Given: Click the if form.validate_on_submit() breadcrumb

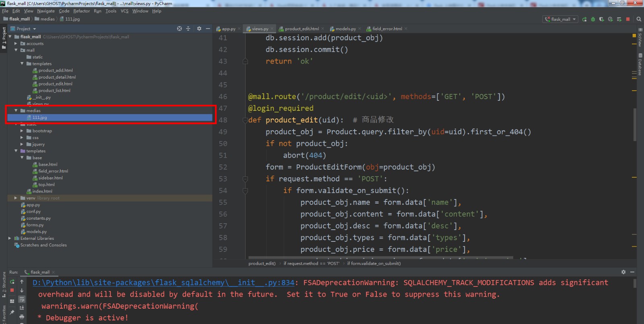Looking at the screenshot, I should [374, 264].
